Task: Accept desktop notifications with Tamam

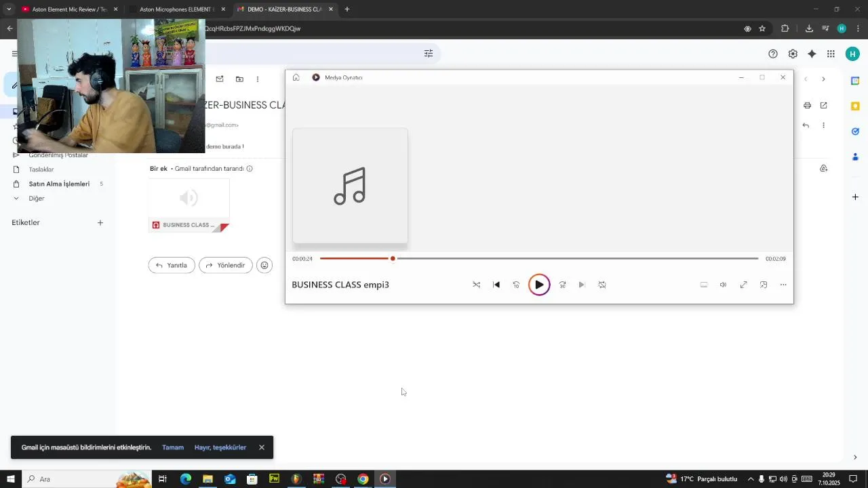Action: (x=173, y=447)
